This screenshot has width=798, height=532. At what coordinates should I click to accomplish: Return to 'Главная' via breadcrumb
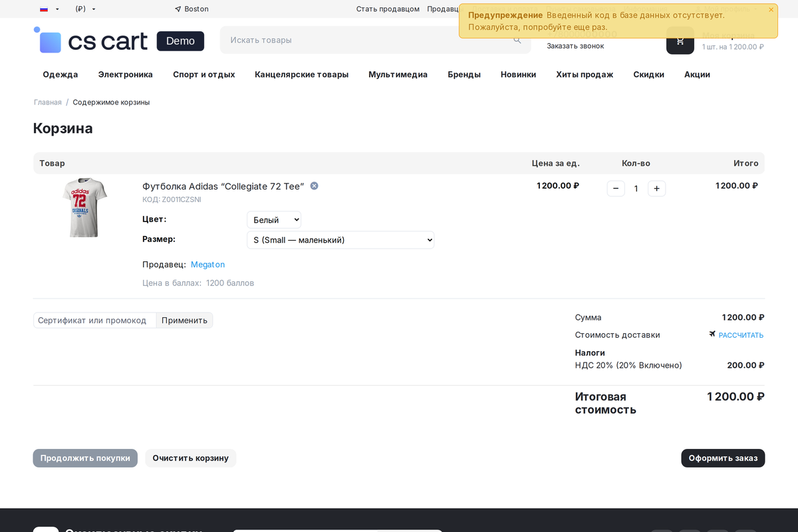[x=48, y=102]
